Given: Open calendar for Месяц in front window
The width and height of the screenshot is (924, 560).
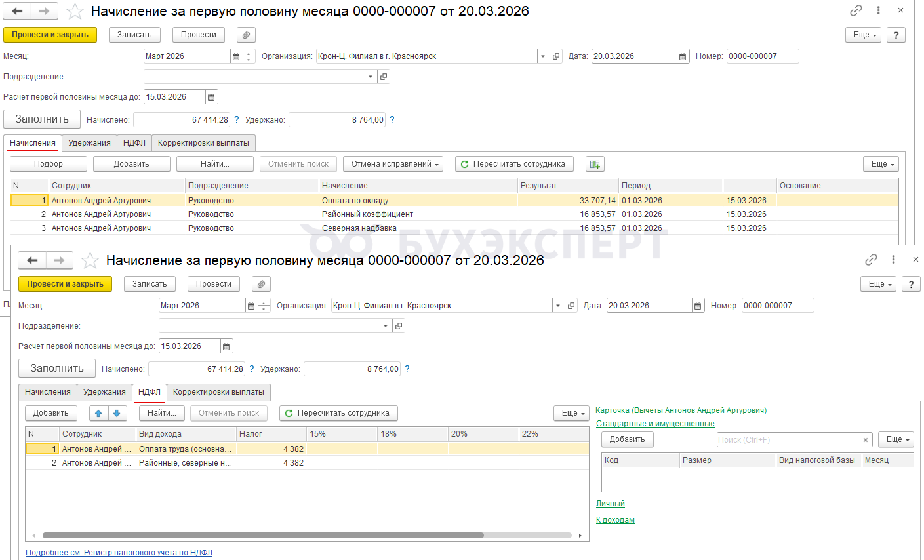Looking at the screenshot, I should tap(251, 306).
